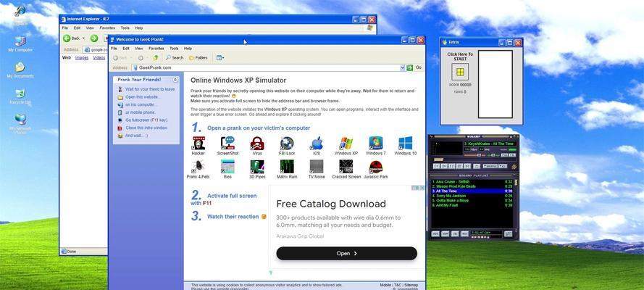Click the playlist ADD button in Winamp
Viewport: 644px width, 290px height.
pos(435,233)
